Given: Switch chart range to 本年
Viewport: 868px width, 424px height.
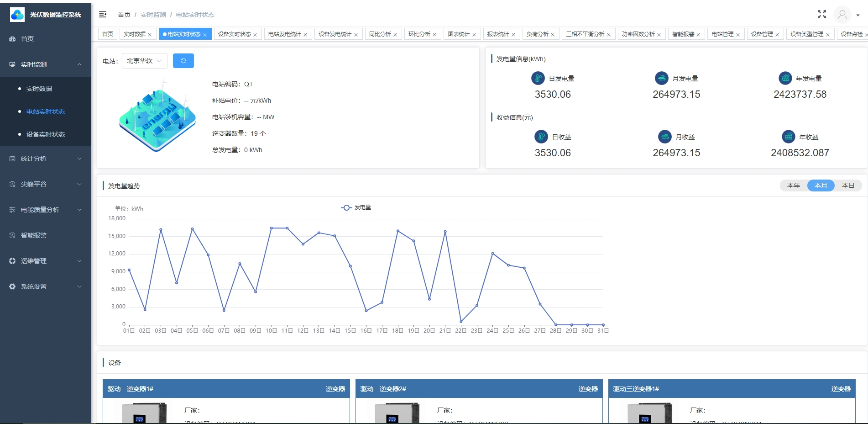Looking at the screenshot, I should [794, 185].
